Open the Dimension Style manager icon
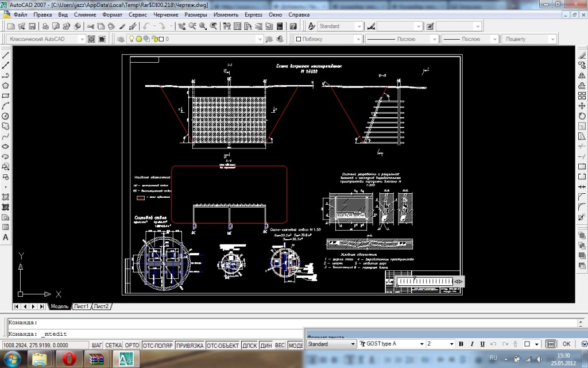 click(371, 26)
